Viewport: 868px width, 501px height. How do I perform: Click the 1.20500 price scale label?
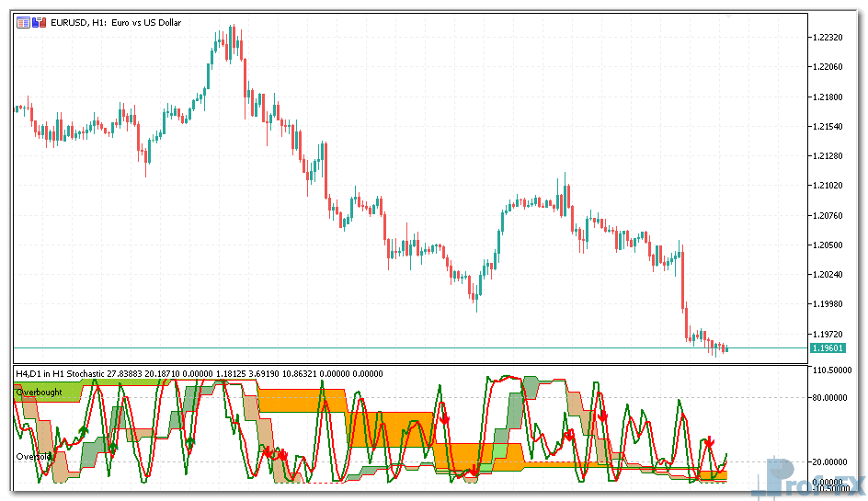(x=826, y=245)
